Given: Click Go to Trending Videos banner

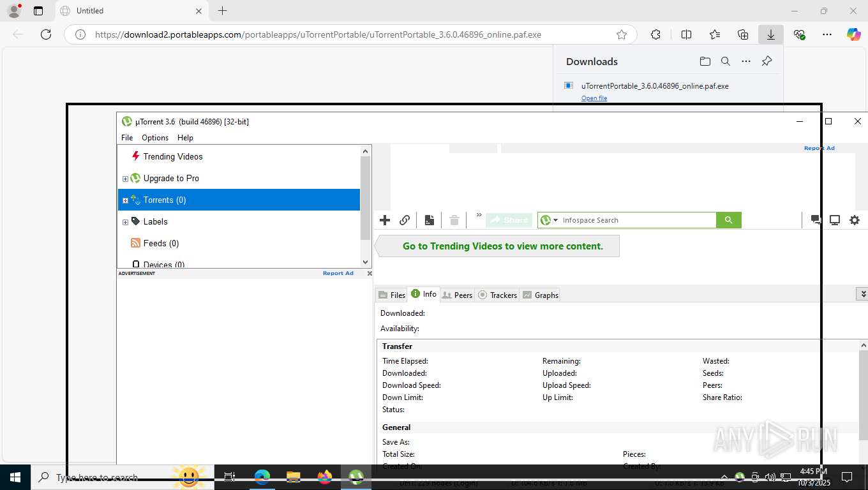Looking at the screenshot, I should (497, 246).
